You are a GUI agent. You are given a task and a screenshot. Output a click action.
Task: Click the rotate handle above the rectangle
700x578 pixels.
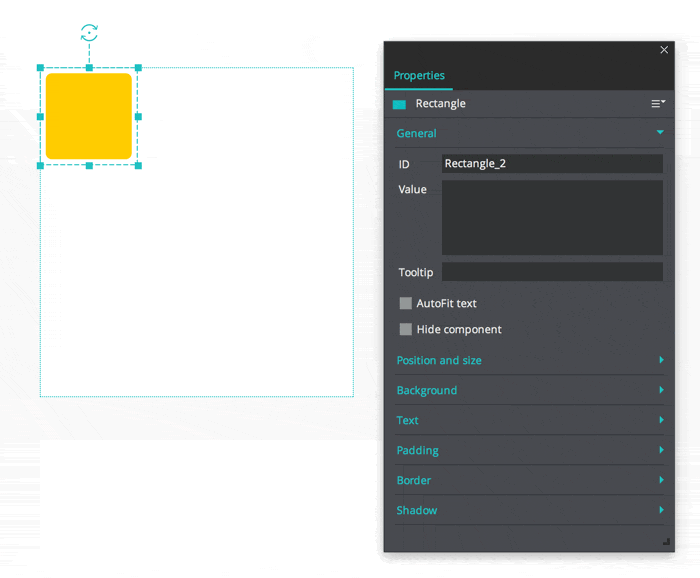point(89,33)
